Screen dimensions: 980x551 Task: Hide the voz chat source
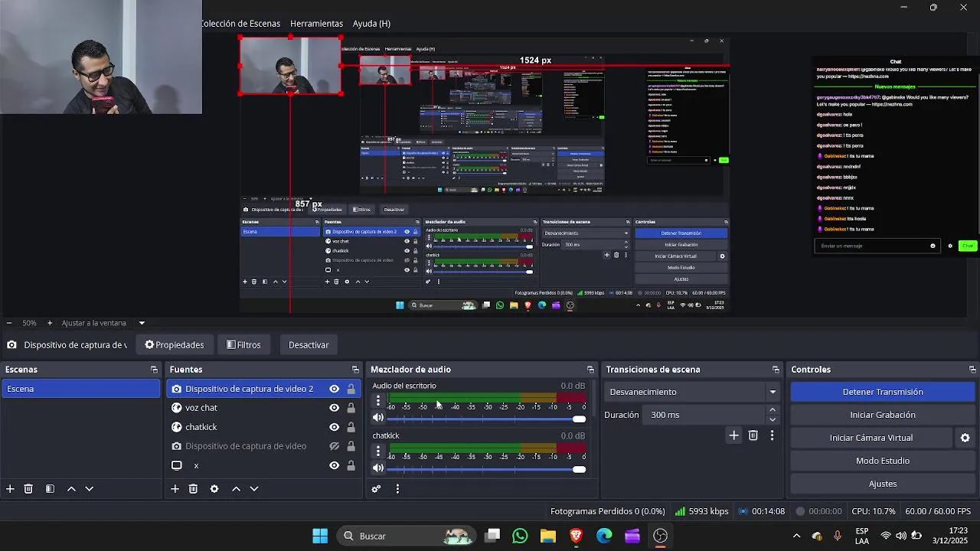[x=334, y=408]
